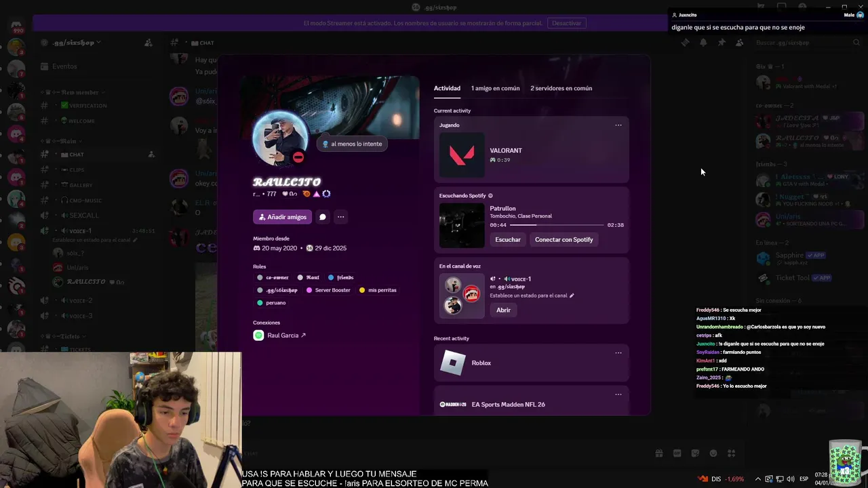Screen dimensions: 868x488
Task: Open the 2 servidores en común tab
Action: tap(561, 88)
